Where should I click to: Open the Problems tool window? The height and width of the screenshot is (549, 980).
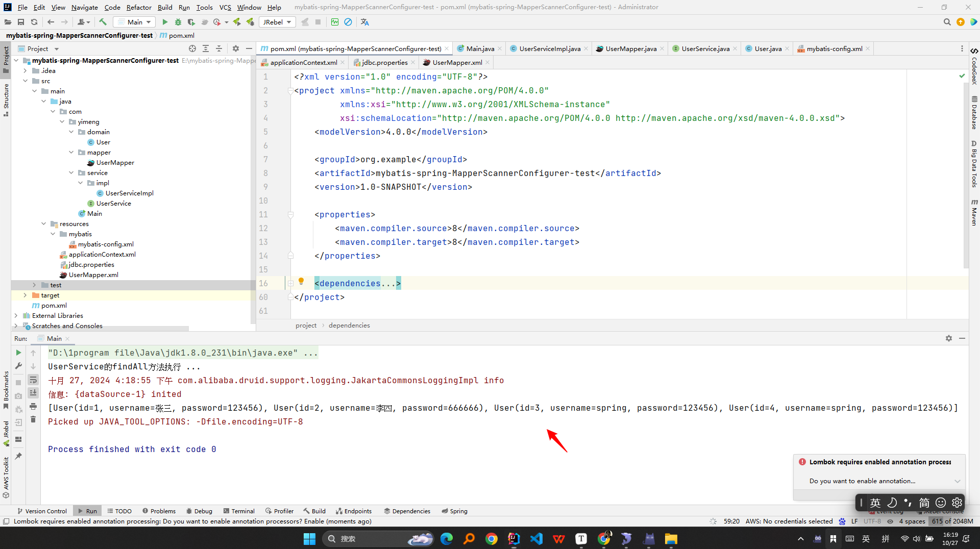pyautogui.click(x=159, y=511)
